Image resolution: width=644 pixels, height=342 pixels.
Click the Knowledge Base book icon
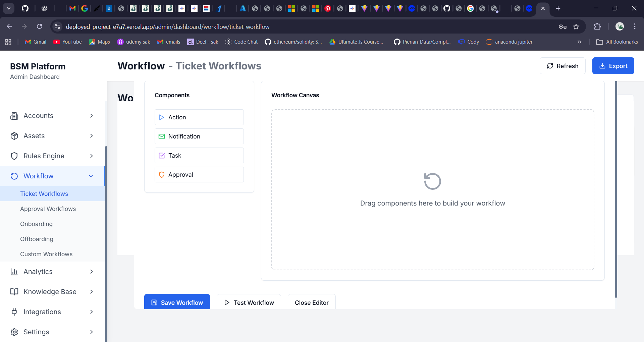14,292
